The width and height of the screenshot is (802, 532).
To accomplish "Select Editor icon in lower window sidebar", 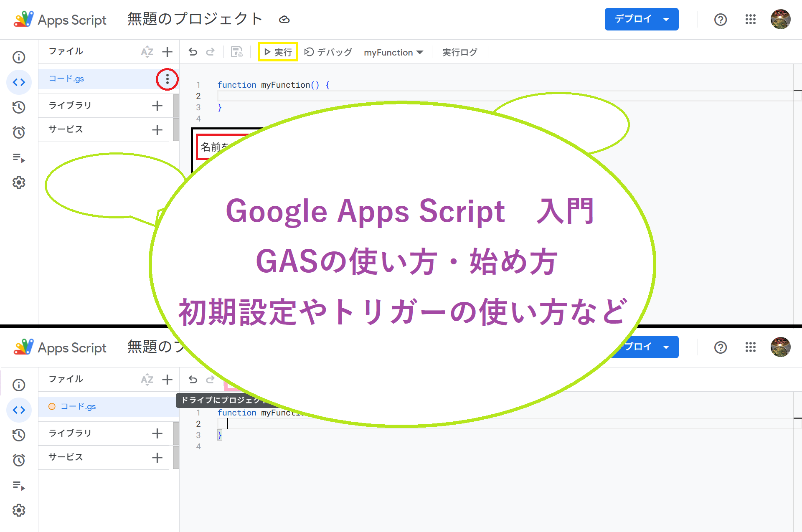I will tap(19, 410).
